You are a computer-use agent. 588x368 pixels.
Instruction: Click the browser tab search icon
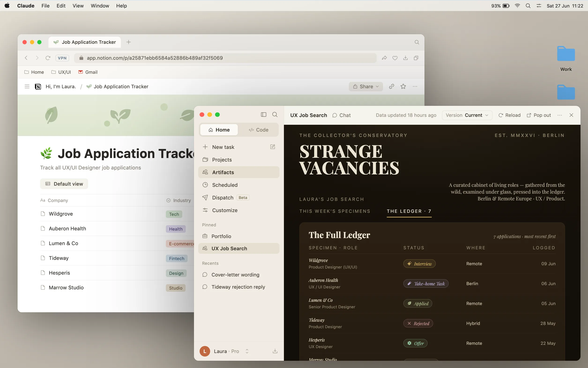pyautogui.click(x=417, y=42)
